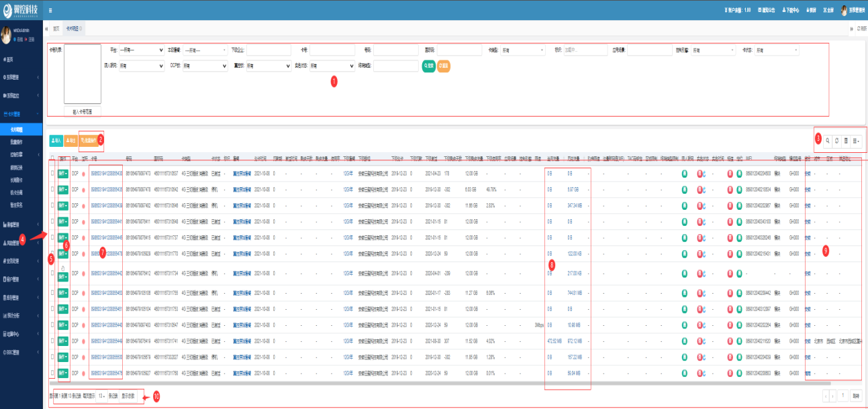Open the page-size dropdown showing 13

(101, 396)
